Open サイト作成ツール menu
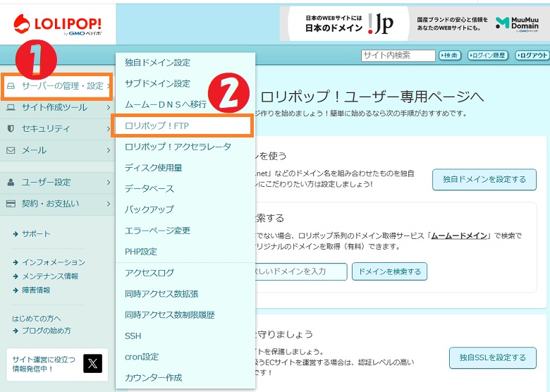Screen dimensions: 550x392 (58, 107)
